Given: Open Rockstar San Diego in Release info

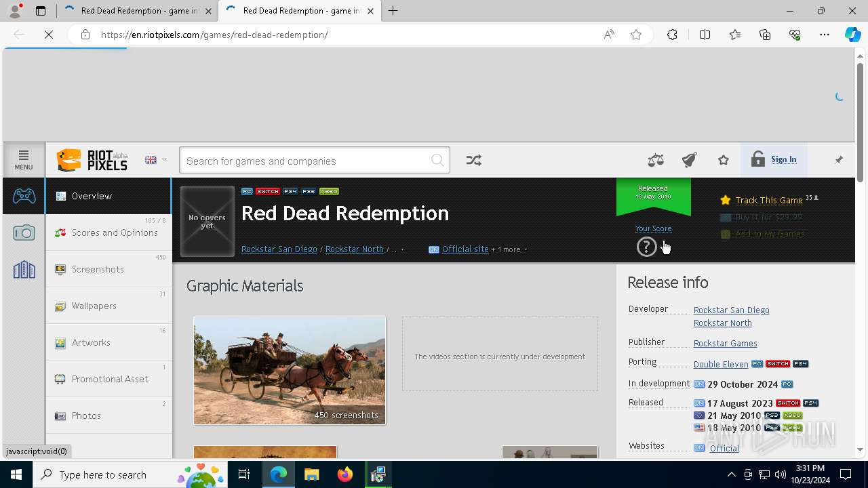Looking at the screenshot, I should 731,310.
